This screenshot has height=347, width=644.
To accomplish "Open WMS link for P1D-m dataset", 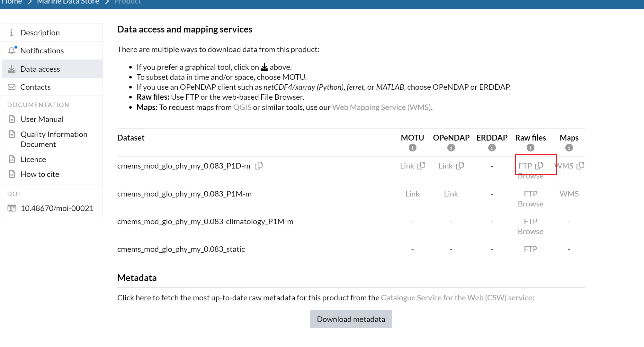I will point(564,166).
